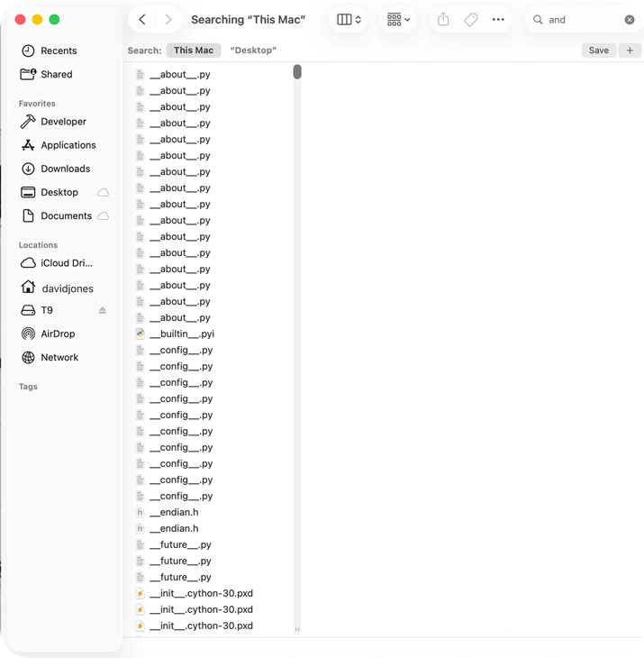
Task: Click the T9 drive disk icon
Action: pos(28,310)
